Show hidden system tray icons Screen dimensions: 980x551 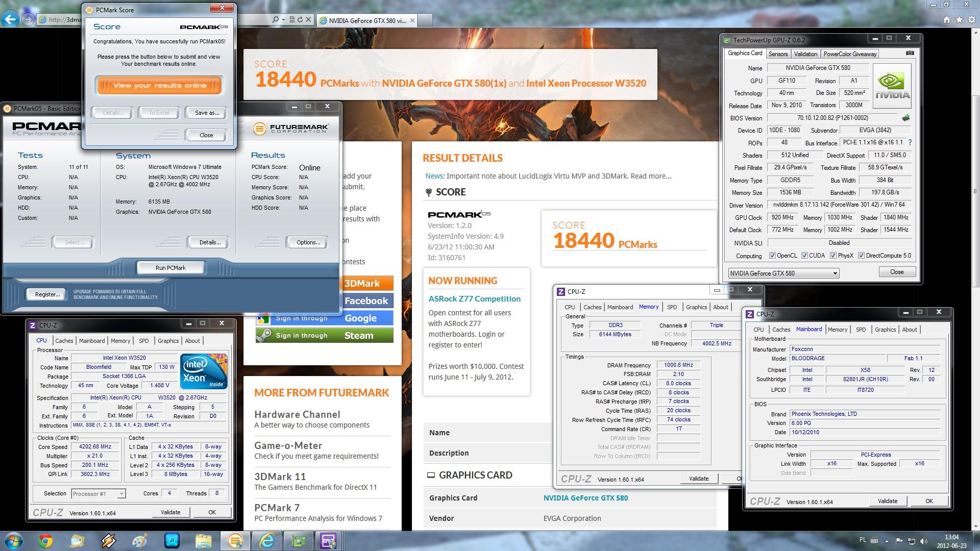point(887,541)
